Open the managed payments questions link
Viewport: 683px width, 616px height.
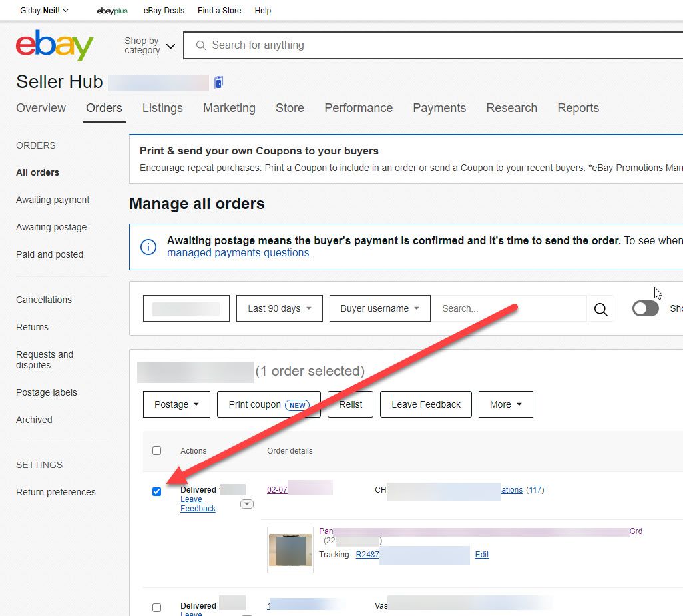point(239,253)
